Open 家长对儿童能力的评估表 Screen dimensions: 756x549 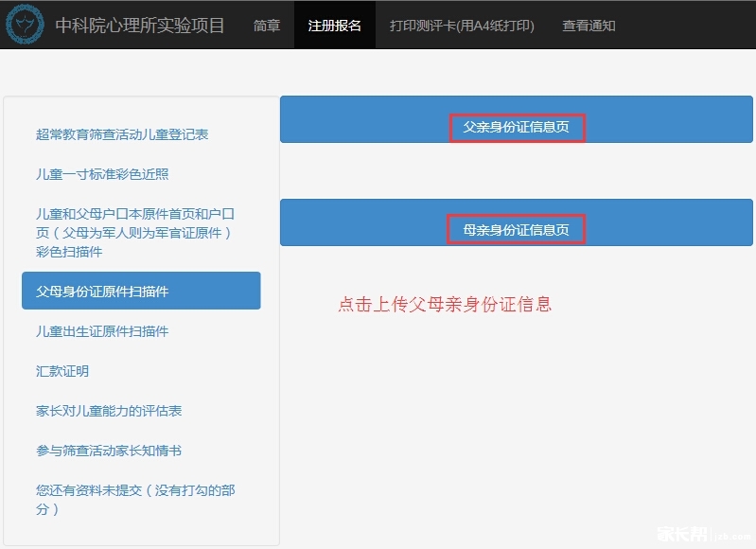click(x=109, y=411)
